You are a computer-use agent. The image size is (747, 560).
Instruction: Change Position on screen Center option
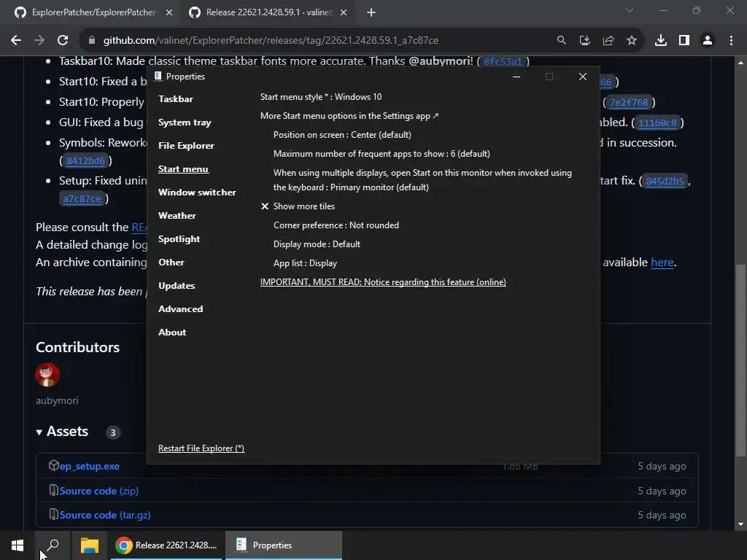(x=342, y=135)
